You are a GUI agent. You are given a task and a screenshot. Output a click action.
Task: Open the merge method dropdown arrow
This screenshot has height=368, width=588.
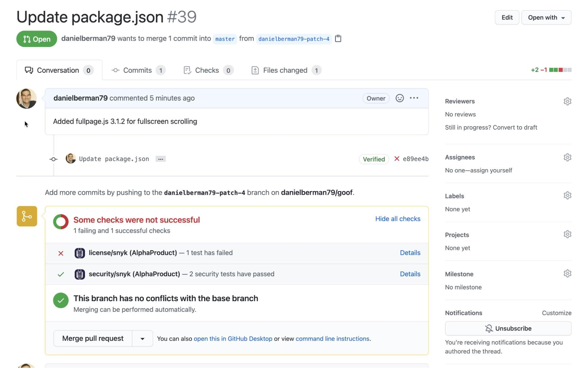tap(142, 339)
